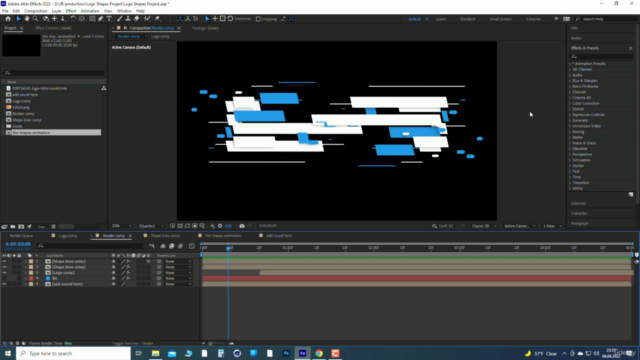Click the interpret footage icon in Project panel
This screenshot has height=360, width=640.
coord(4,227)
